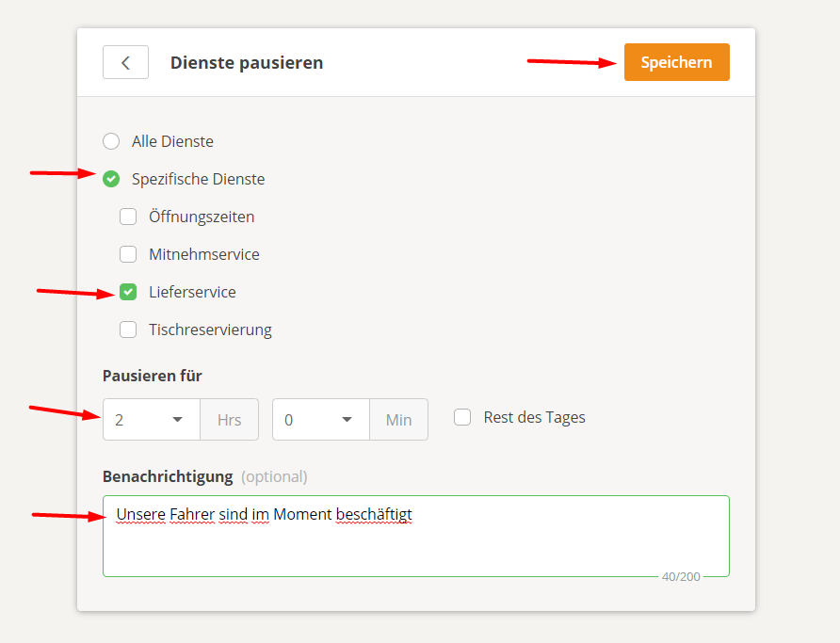
Task: Click the Dienste pausieren title
Action: [x=247, y=62]
